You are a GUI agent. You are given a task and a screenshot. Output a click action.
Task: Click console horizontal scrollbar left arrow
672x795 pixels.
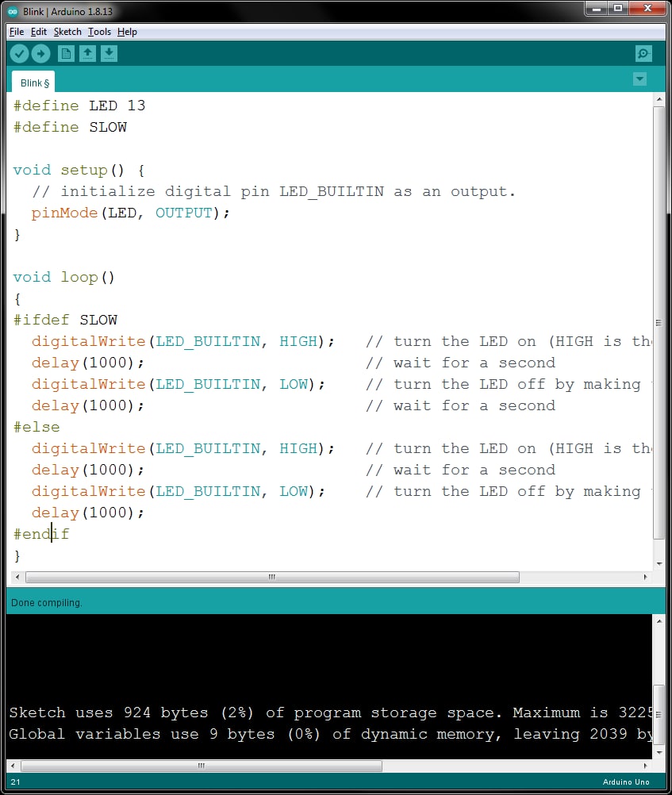13,766
